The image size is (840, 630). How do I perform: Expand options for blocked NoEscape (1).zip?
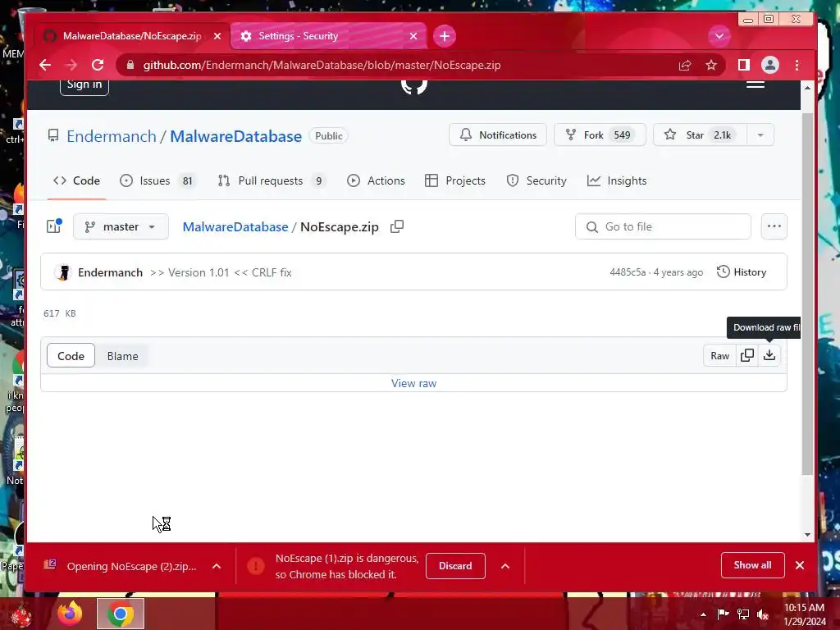click(x=505, y=566)
